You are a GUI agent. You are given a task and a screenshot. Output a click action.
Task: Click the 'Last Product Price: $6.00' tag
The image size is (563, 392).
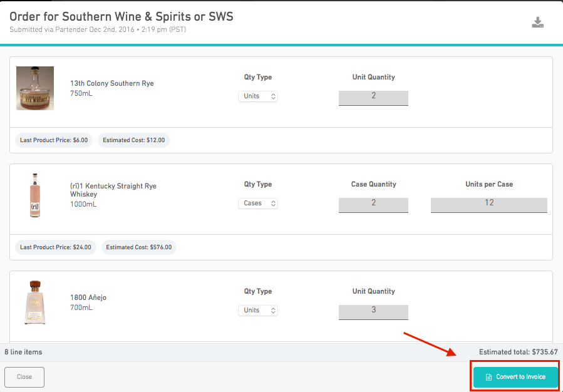tap(54, 140)
